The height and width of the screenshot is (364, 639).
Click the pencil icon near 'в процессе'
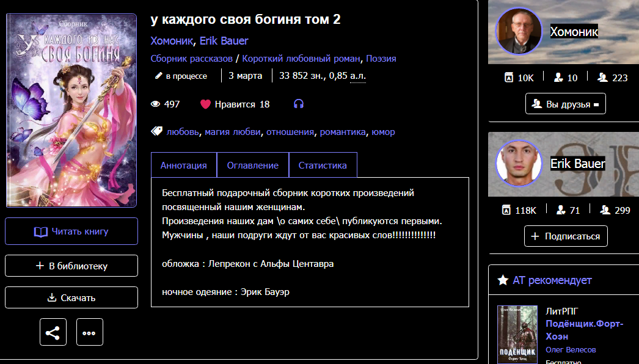pos(158,76)
